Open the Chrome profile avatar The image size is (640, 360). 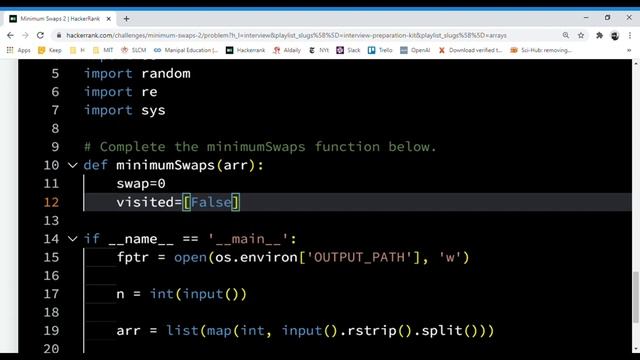[615, 36]
